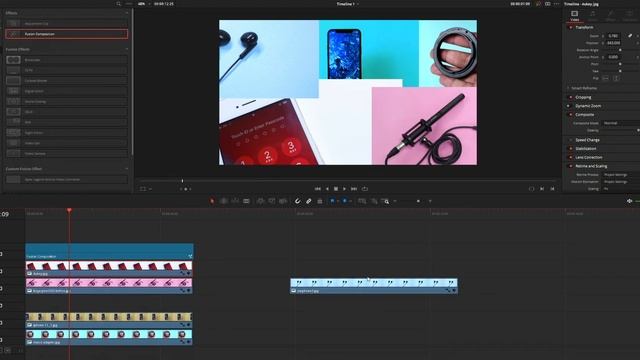
Task: Open the Motion Estimation dropdown
Action: pyautogui.click(x=621, y=182)
